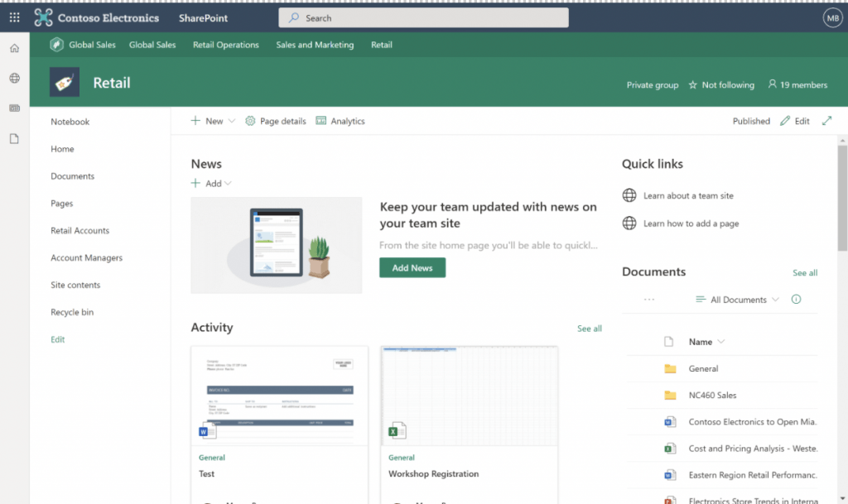Image resolution: width=848 pixels, height=504 pixels.
Task: Open Documents in left navigation
Action: (x=73, y=176)
